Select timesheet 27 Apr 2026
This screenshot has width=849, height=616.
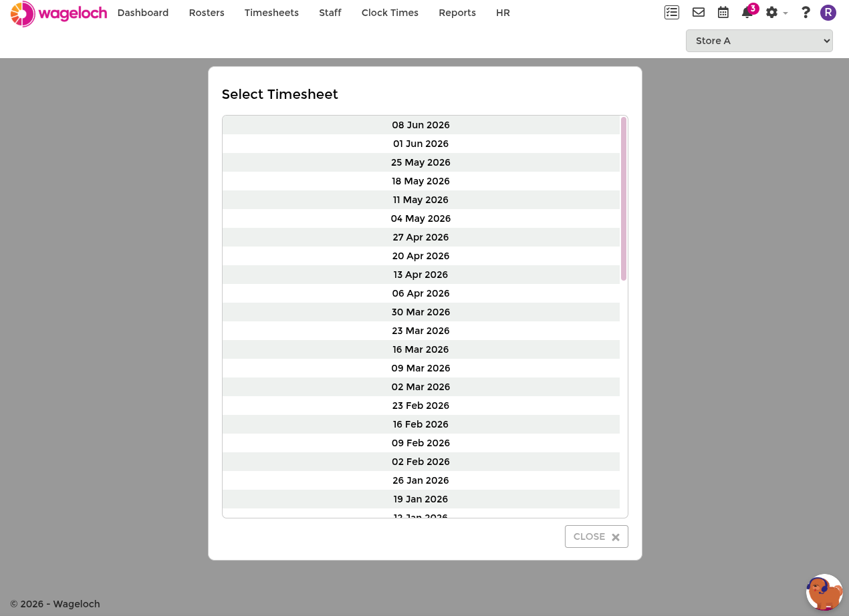[x=421, y=237]
